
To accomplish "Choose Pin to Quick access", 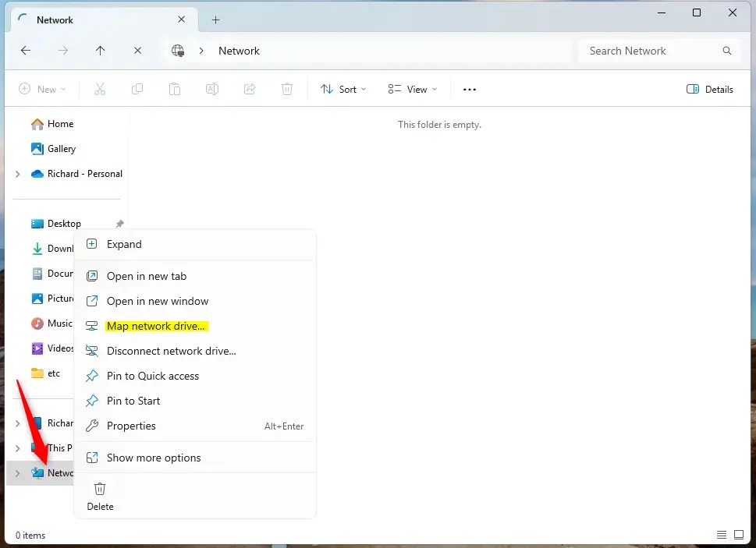I will pos(195,376).
